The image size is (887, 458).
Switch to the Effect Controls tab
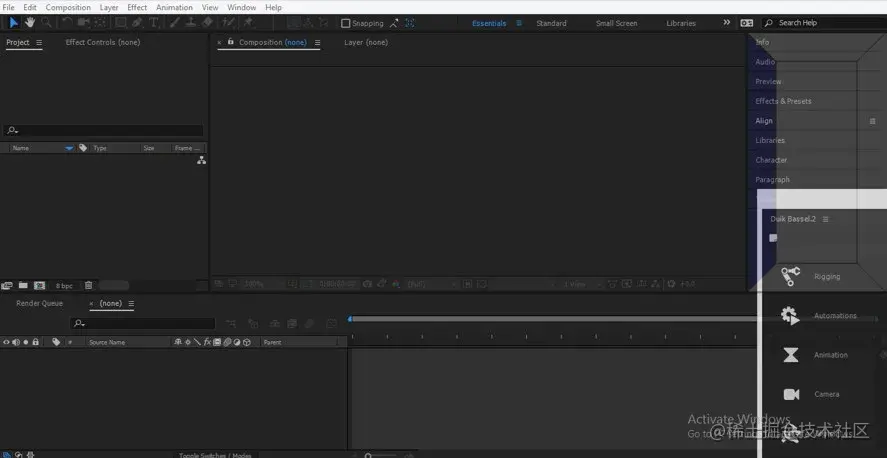102,42
